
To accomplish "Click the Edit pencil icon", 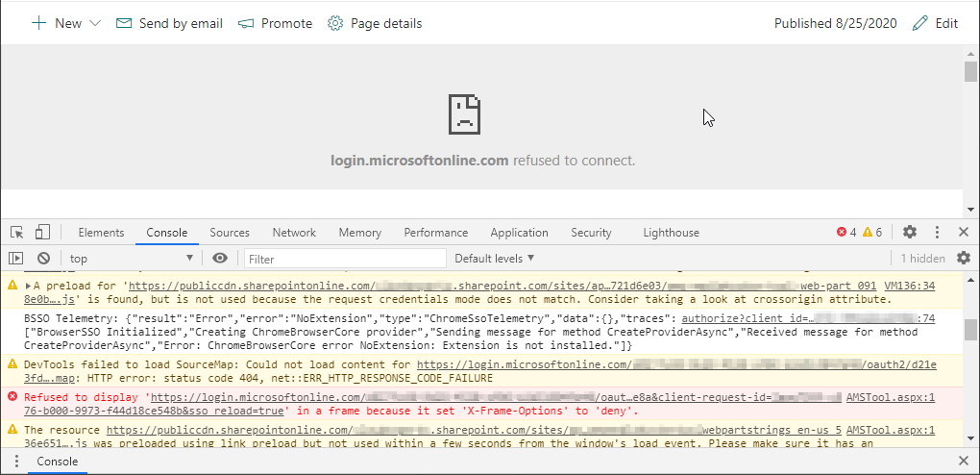I will [920, 24].
